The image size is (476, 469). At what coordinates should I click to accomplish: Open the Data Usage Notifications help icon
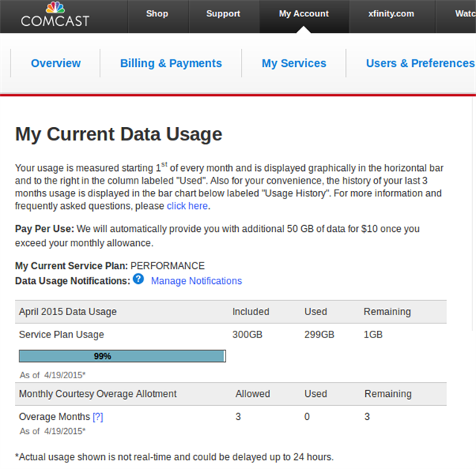[138, 279]
